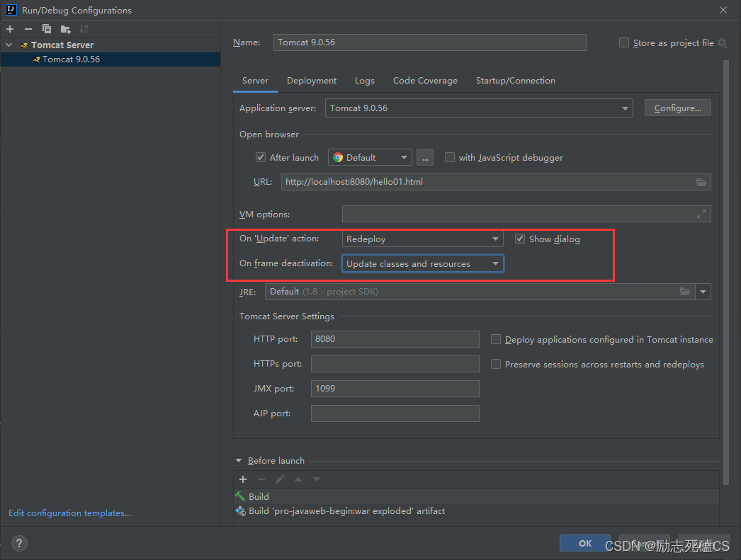
Task: Collapse Tomcat Server tree node
Action: coord(9,45)
